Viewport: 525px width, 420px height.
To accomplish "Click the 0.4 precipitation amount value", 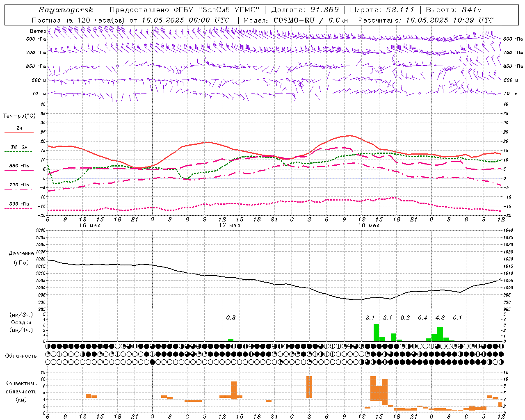I will pos(422,317).
